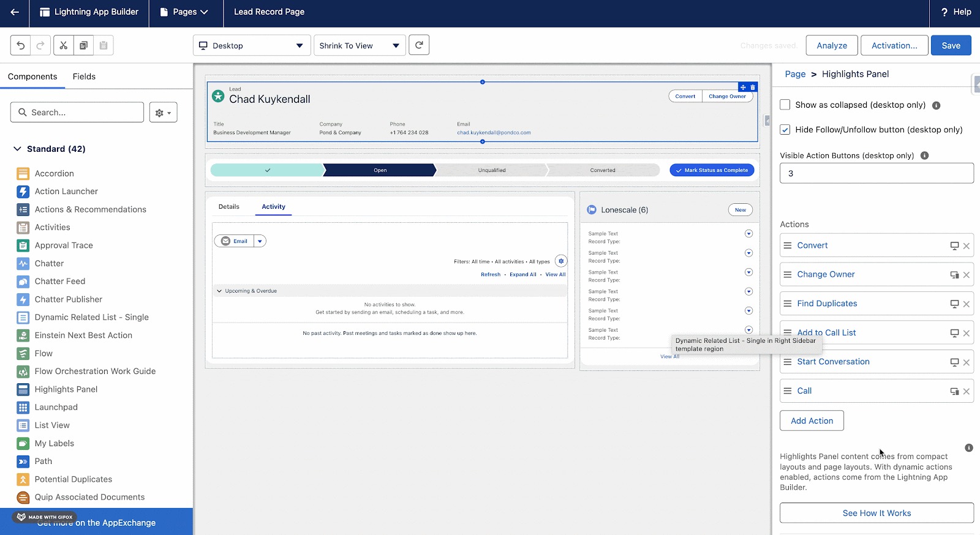Save the Lead Record Page
980x535 pixels.
coord(951,45)
